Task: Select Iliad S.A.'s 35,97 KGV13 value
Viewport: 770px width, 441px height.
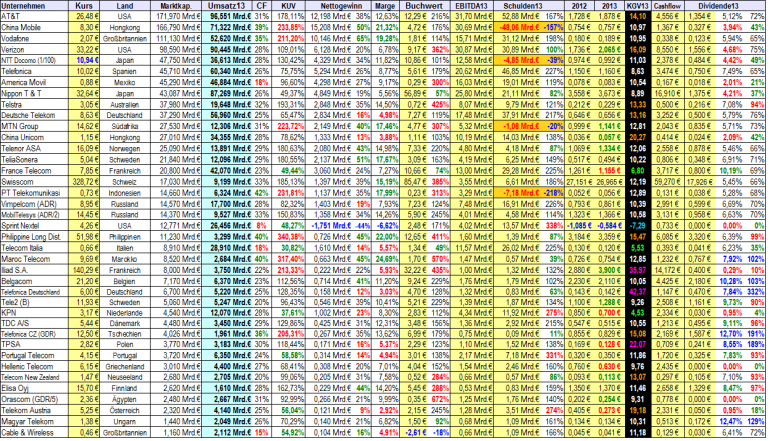Action: tap(638, 270)
